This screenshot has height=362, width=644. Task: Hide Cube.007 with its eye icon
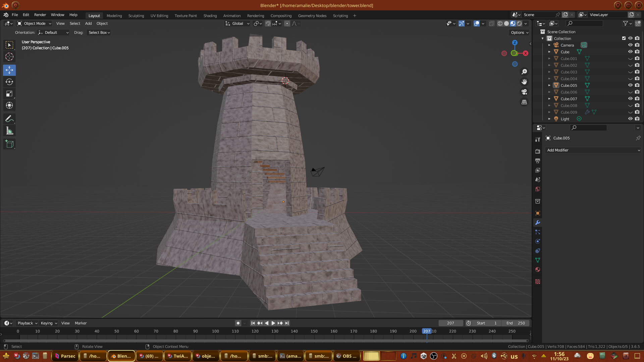pos(630,99)
